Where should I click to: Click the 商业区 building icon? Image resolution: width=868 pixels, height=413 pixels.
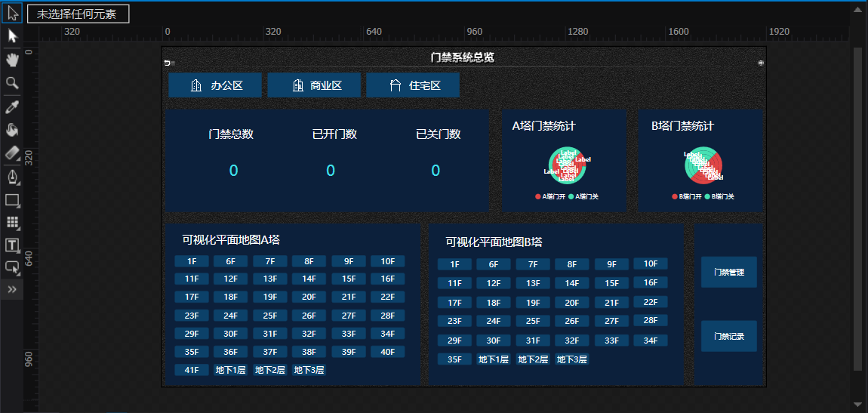tap(298, 85)
